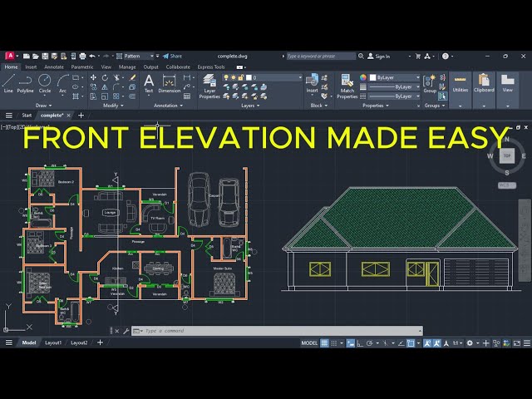The width and height of the screenshot is (532, 399).
Task: Expand the Layers panel
Action: click(250, 106)
